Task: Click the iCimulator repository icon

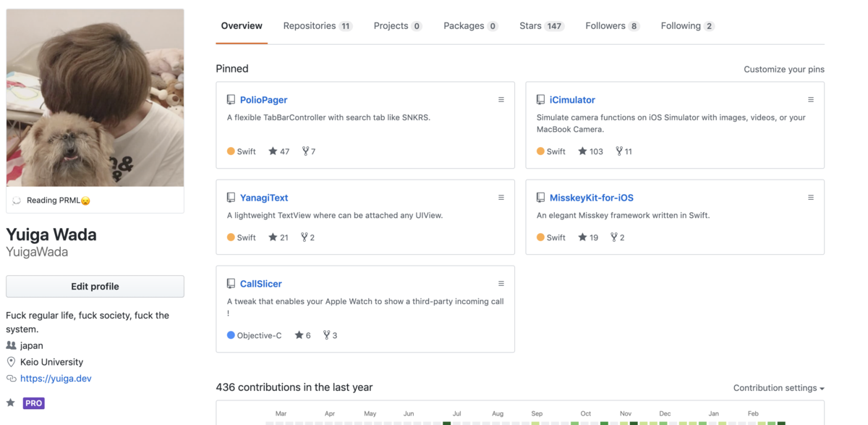Action: (540, 100)
